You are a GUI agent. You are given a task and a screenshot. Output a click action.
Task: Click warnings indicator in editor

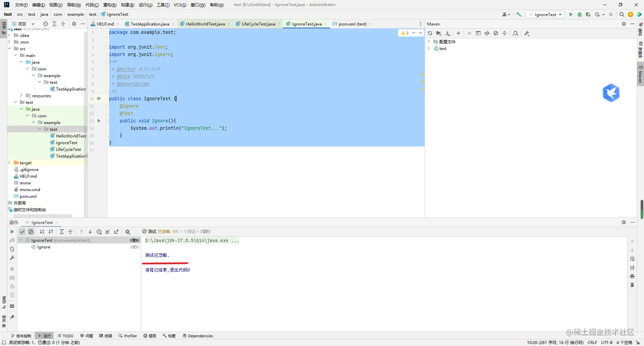pyautogui.click(x=405, y=33)
